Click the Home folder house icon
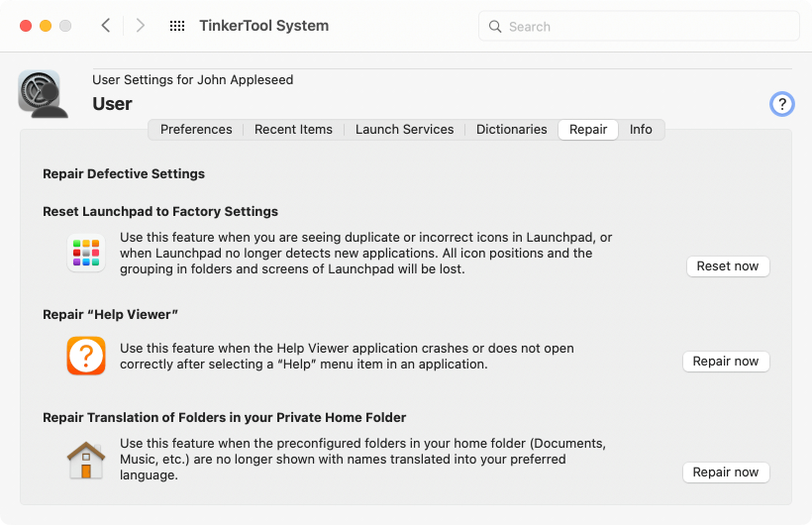Screen dimensions: 812x525 [86, 461]
